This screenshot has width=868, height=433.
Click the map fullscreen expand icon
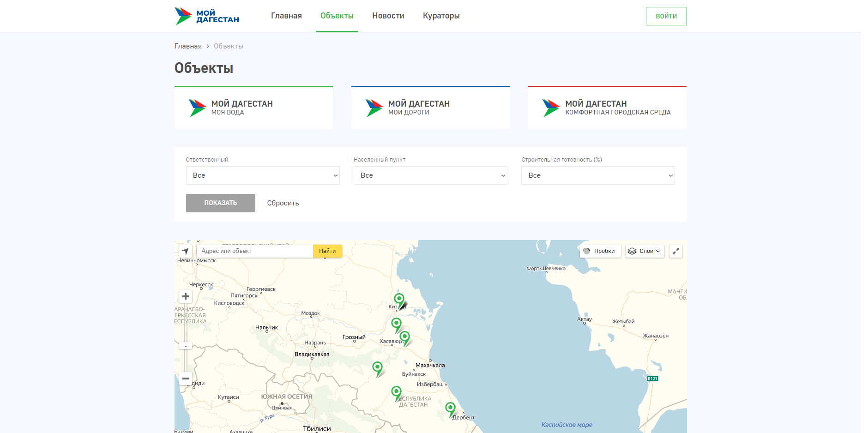pyautogui.click(x=676, y=251)
